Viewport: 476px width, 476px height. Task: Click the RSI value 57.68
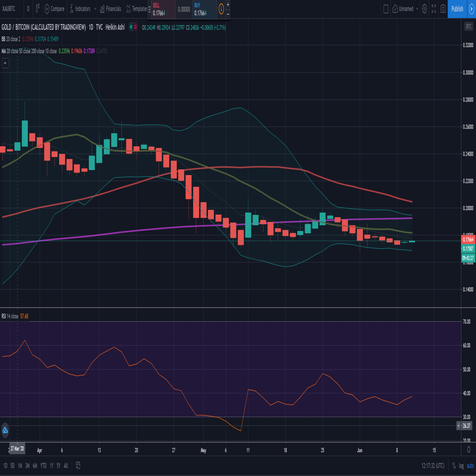tap(24, 316)
